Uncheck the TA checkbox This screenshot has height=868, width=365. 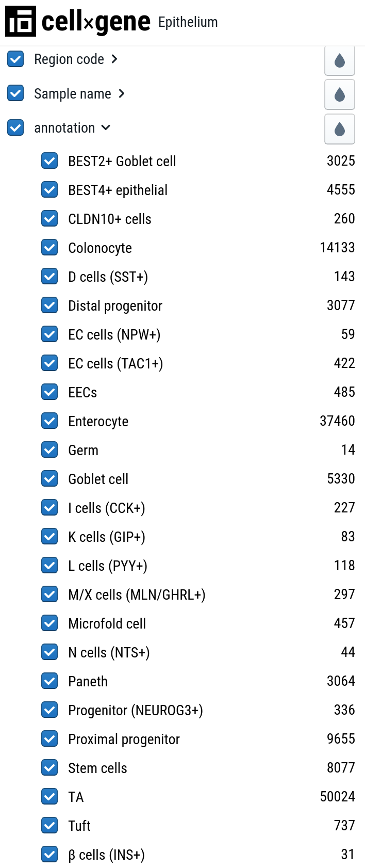49,796
